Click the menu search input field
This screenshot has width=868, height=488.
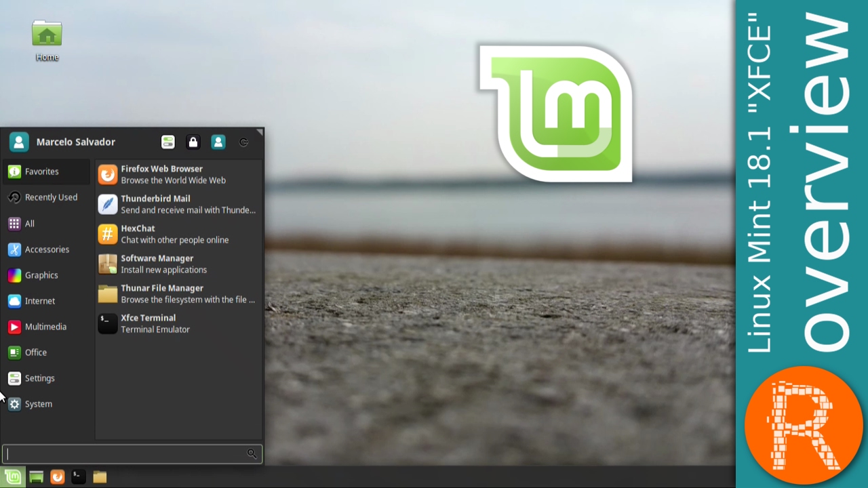coord(132,454)
